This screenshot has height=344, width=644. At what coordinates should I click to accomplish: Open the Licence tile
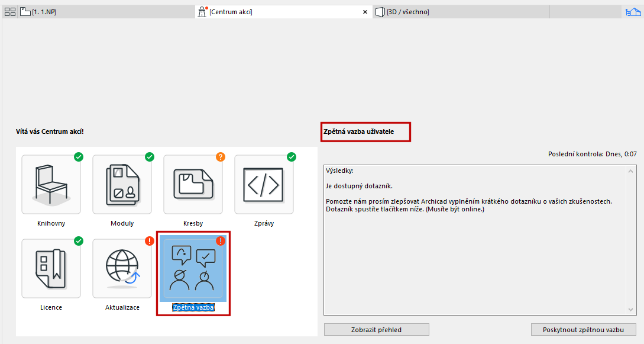(x=51, y=268)
